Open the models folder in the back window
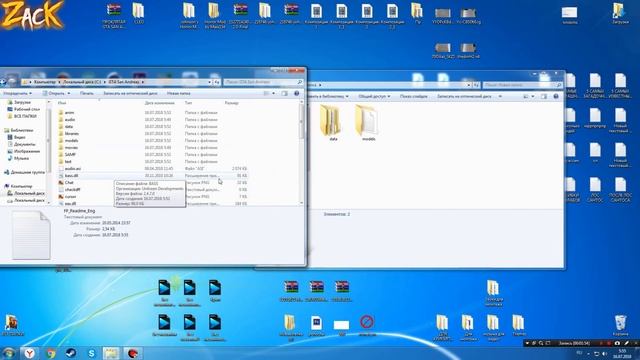 coord(367,123)
